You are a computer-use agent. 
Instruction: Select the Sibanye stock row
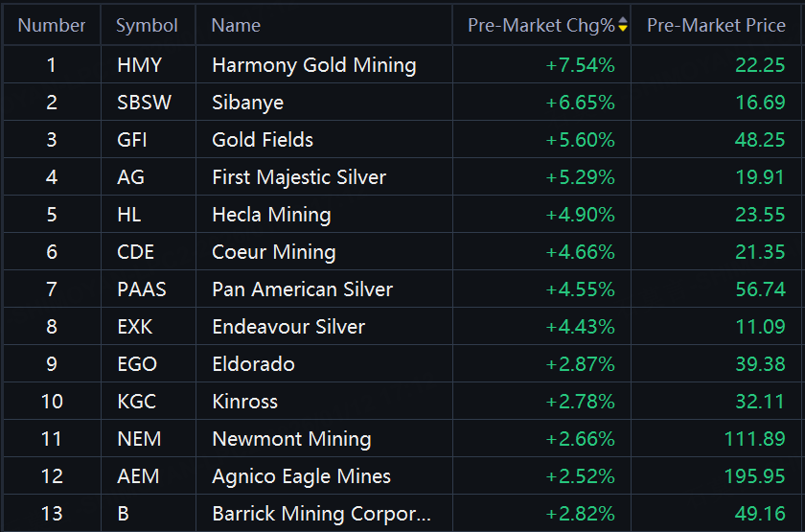click(x=247, y=103)
